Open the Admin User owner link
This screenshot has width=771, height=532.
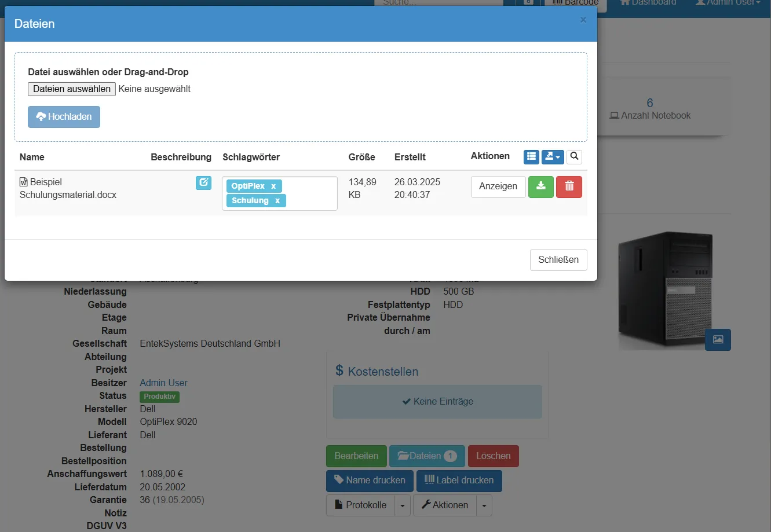coord(163,383)
